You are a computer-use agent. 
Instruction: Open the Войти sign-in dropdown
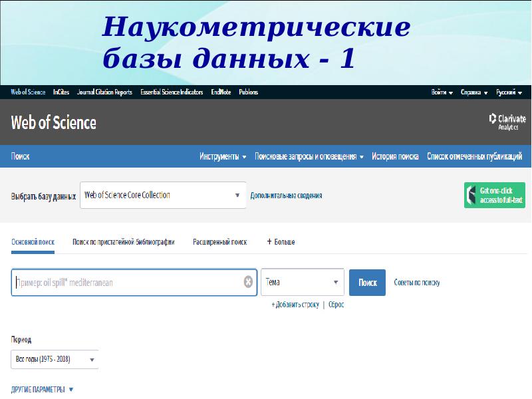442,92
